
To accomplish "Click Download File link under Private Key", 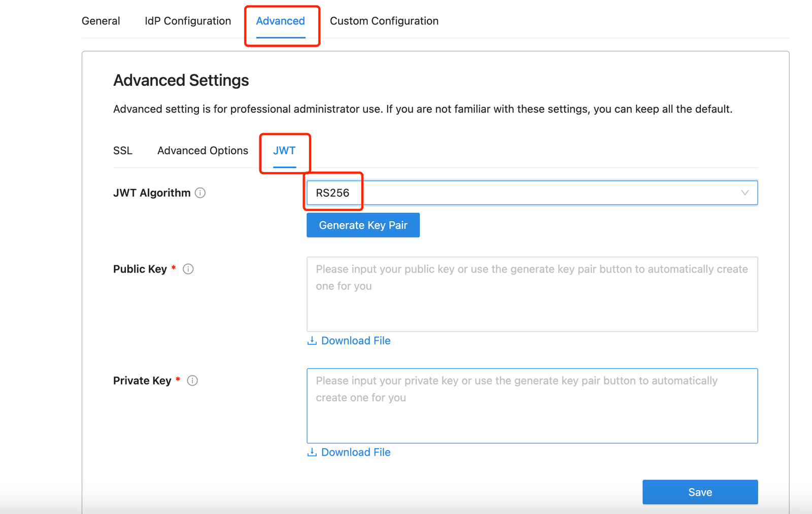I will (356, 452).
